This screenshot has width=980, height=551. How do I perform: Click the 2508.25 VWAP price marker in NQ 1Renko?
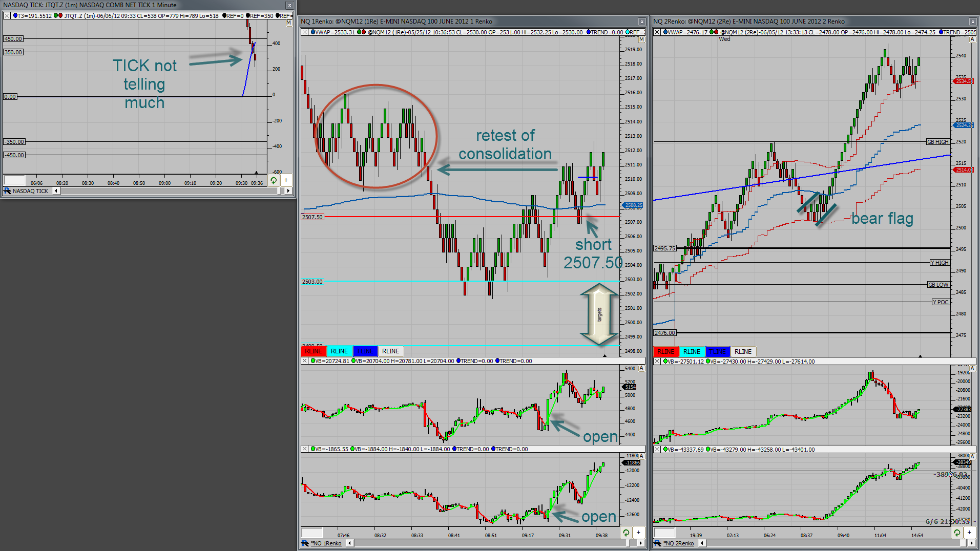[x=633, y=205]
